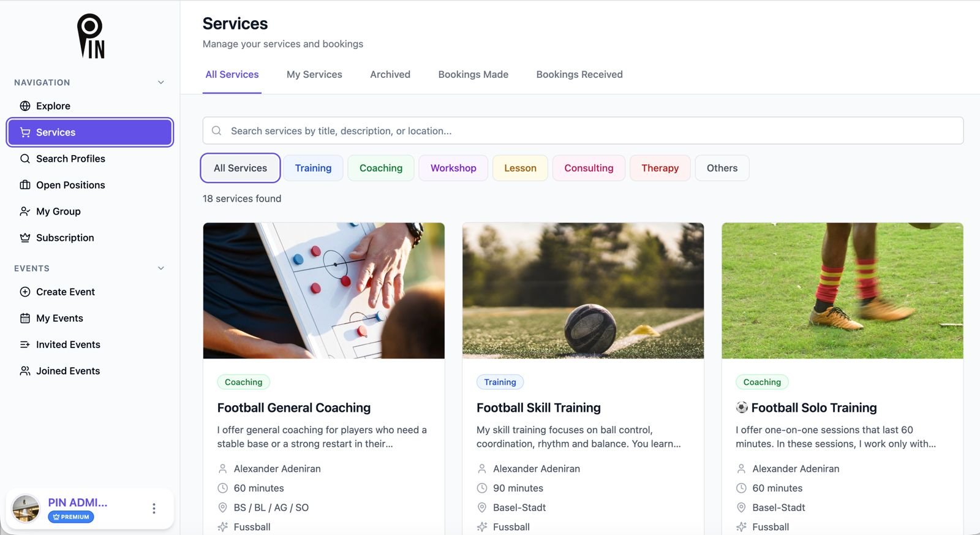Open Explore via globe icon

(x=25, y=106)
